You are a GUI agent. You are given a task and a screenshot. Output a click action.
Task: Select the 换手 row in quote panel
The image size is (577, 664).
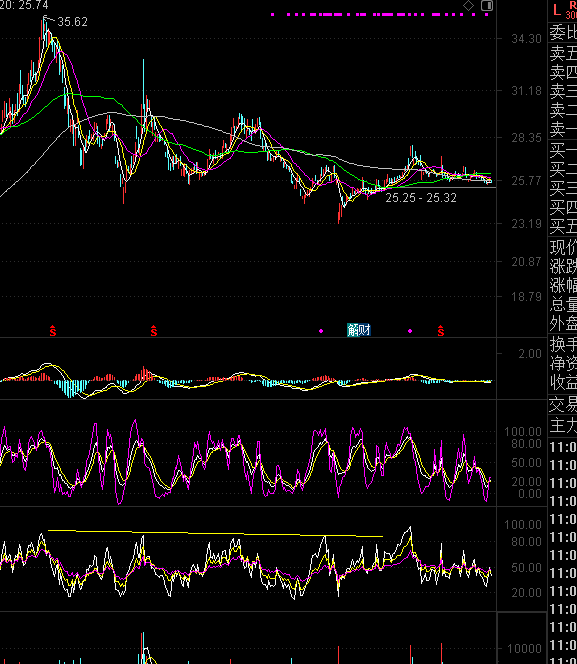coord(563,344)
